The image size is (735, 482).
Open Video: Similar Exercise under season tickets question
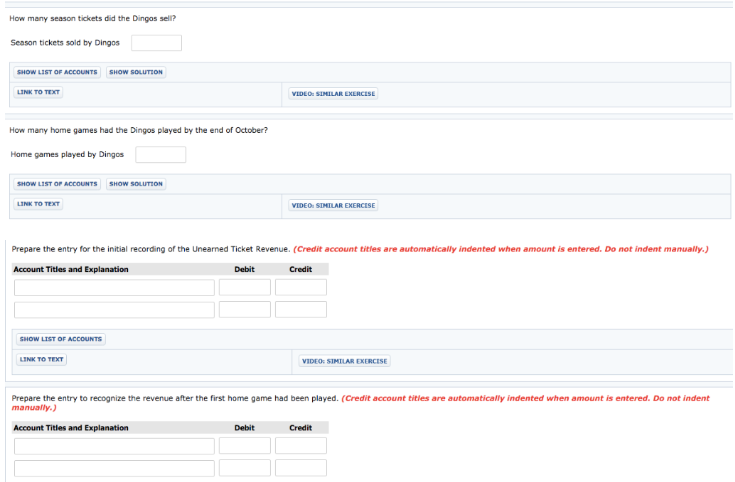[333, 94]
